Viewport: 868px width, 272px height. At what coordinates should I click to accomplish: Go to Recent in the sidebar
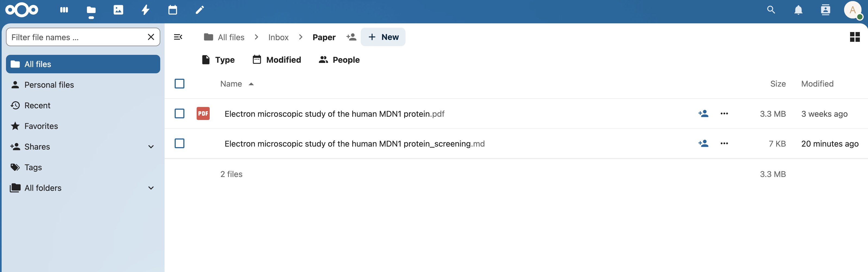pos(37,105)
